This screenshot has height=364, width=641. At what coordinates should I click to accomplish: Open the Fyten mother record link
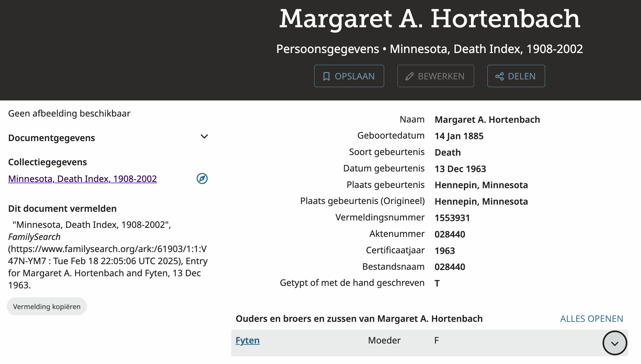click(248, 340)
